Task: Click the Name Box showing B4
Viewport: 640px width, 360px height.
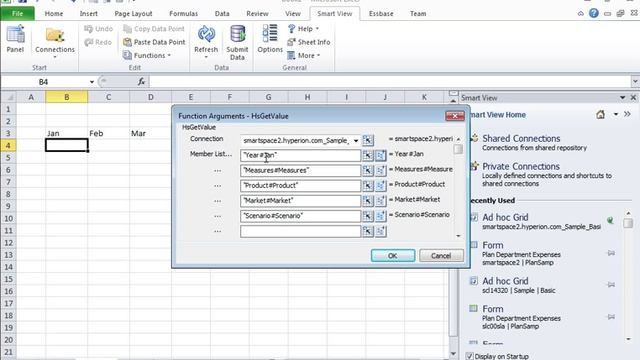Action: point(44,82)
